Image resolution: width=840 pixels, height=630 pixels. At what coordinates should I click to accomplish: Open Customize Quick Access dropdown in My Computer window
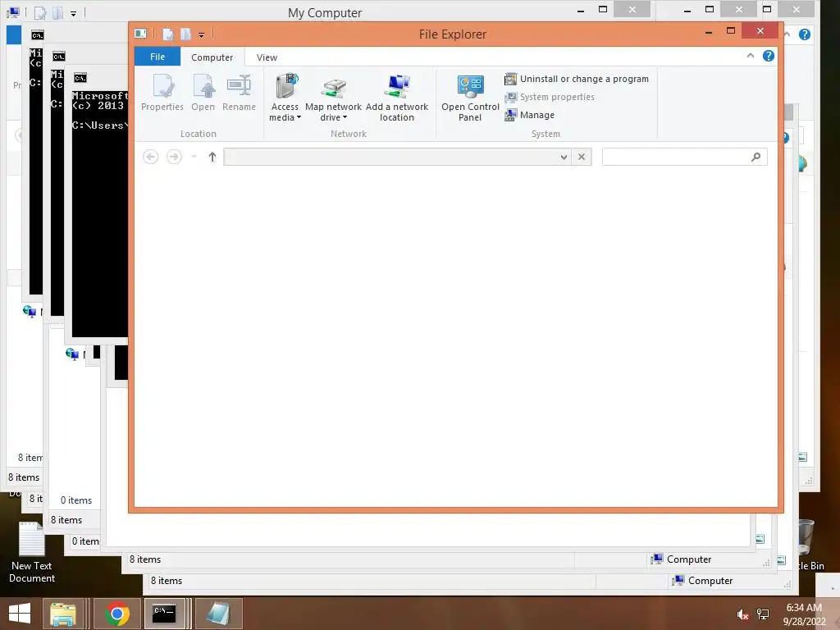[x=73, y=13]
